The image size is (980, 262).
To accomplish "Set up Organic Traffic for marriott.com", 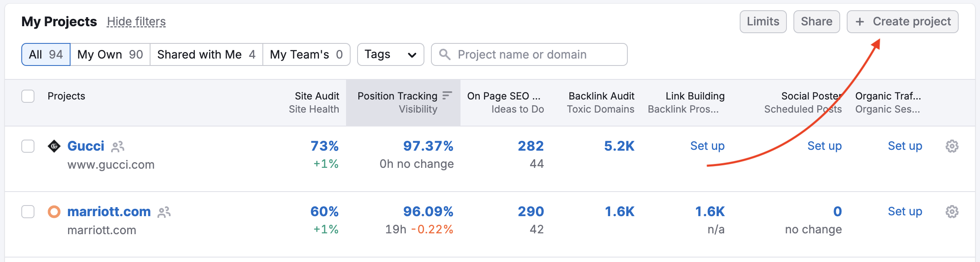I will (905, 212).
